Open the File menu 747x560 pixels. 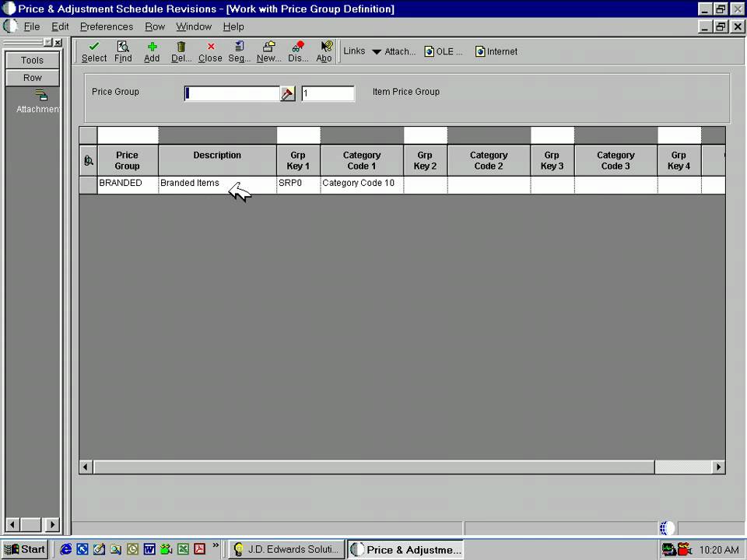31,26
